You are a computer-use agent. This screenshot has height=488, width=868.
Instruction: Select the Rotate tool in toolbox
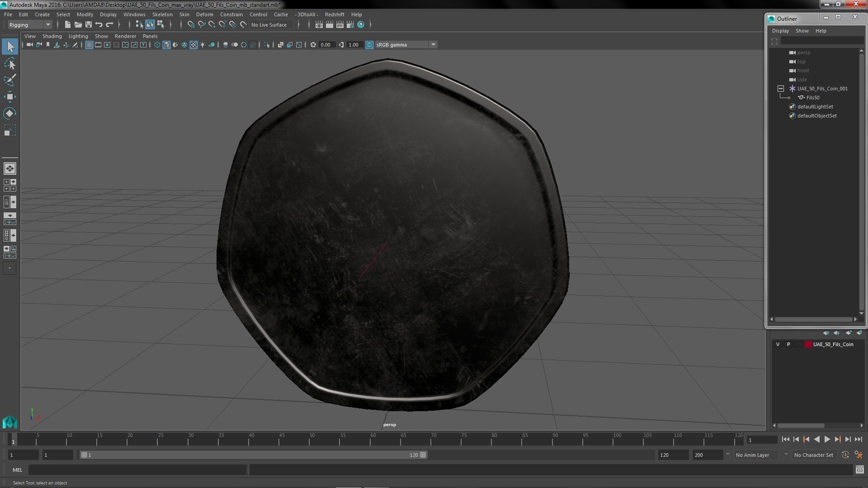pos(9,113)
